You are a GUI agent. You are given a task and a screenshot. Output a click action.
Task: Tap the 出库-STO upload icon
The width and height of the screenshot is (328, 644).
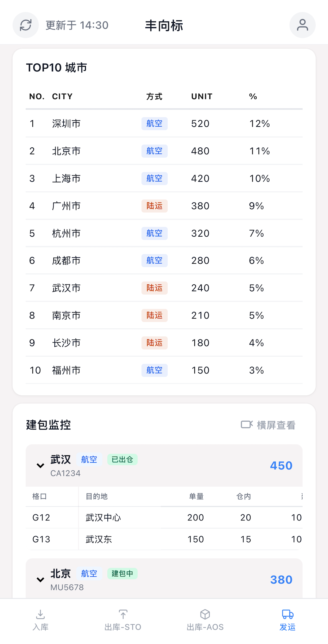tap(123, 614)
